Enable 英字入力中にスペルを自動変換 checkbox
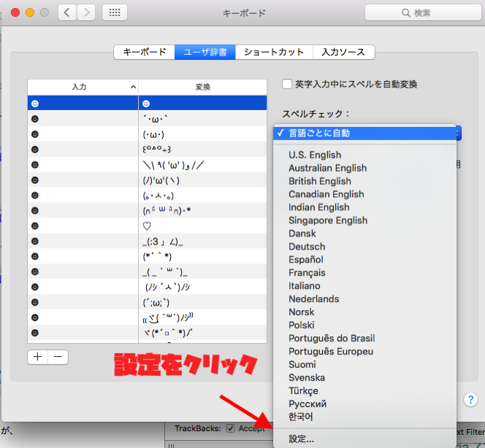 click(288, 84)
